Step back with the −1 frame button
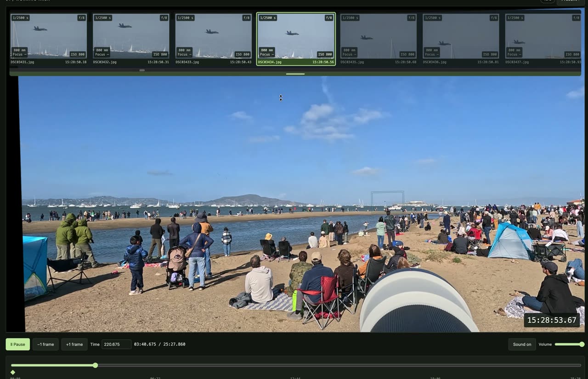The width and height of the screenshot is (588, 379). coord(45,344)
